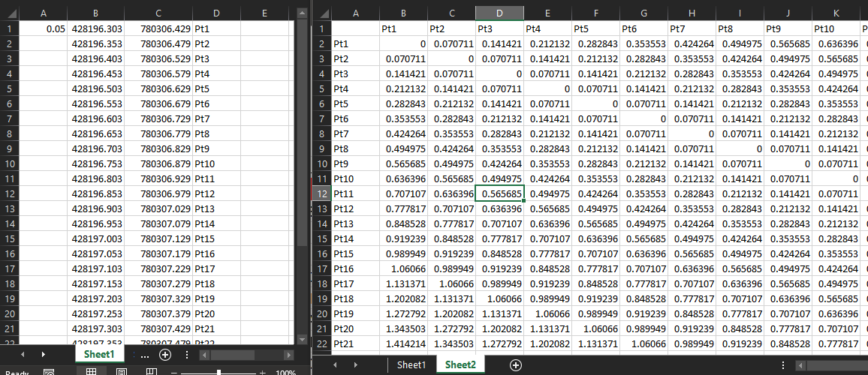Select the highlighted column D header in the right window
Viewport: 868px width, 375px height.
tap(499, 13)
